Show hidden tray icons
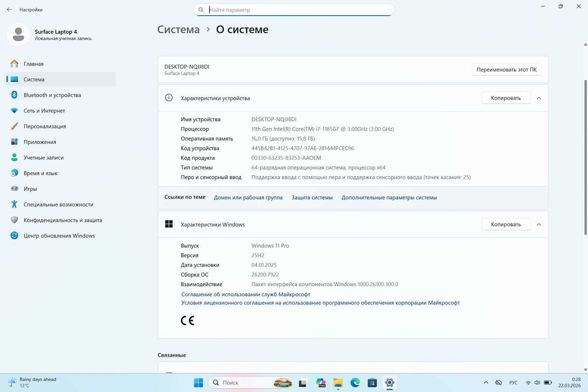This screenshot has height=392, width=588. click(486, 383)
